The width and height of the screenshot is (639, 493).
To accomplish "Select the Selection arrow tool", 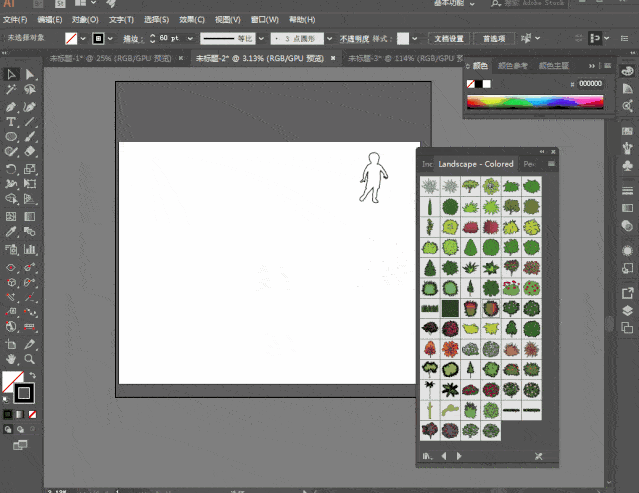I will click(x=11, y=75).
